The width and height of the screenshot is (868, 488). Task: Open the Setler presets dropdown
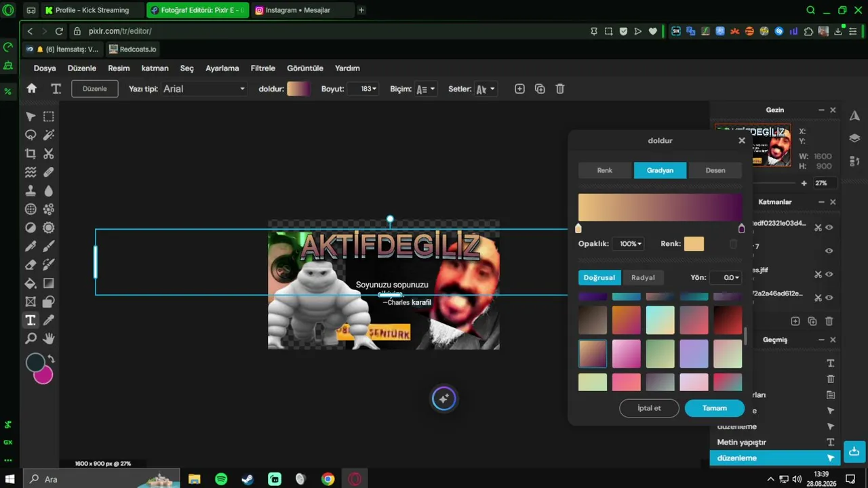click(x=486, y=89)
